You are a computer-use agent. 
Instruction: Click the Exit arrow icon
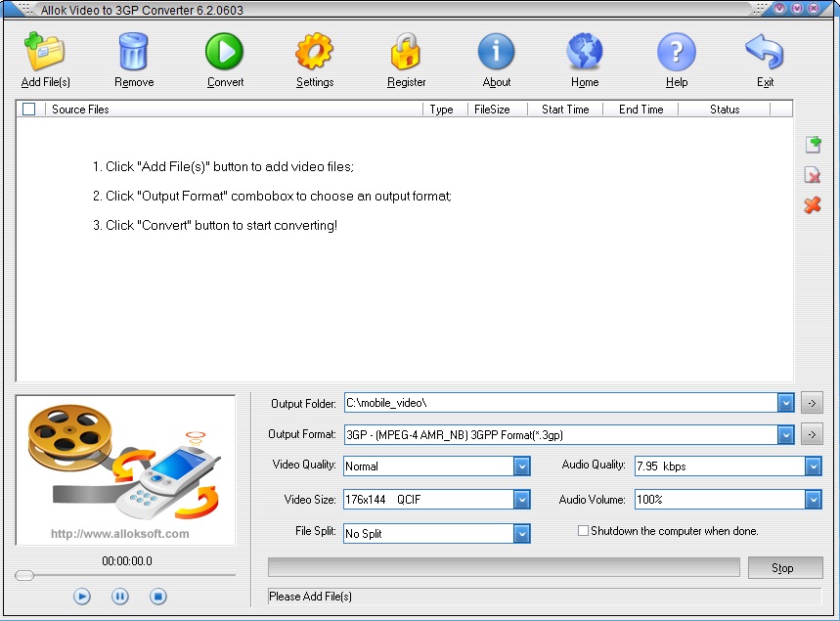click(x=765, y=52)
